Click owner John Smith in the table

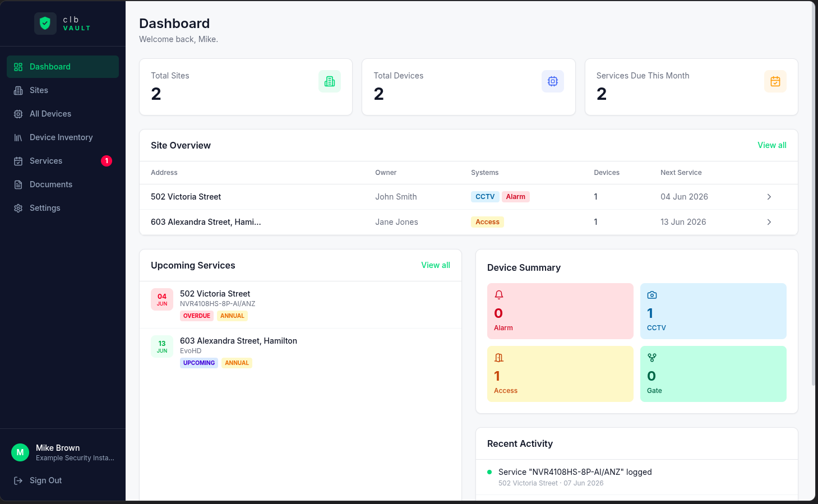(396, 197)
